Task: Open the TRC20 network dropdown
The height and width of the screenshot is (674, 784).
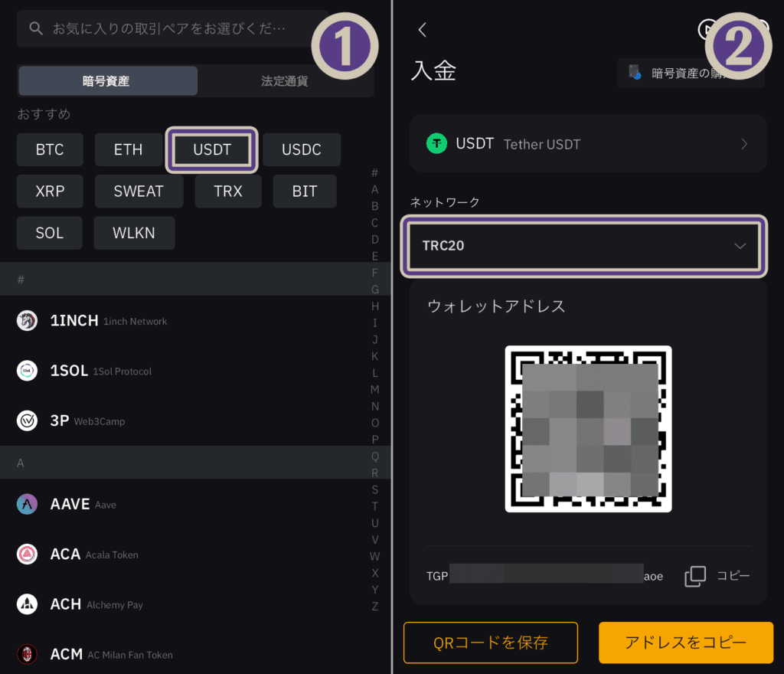Action: pyautogui.click(x=584, y=246)
